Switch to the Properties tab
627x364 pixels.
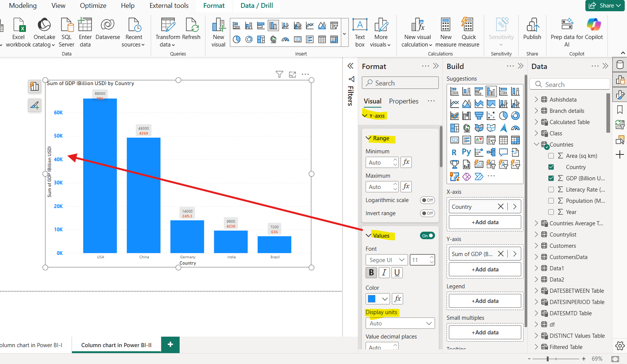click(x=403, y=101)
